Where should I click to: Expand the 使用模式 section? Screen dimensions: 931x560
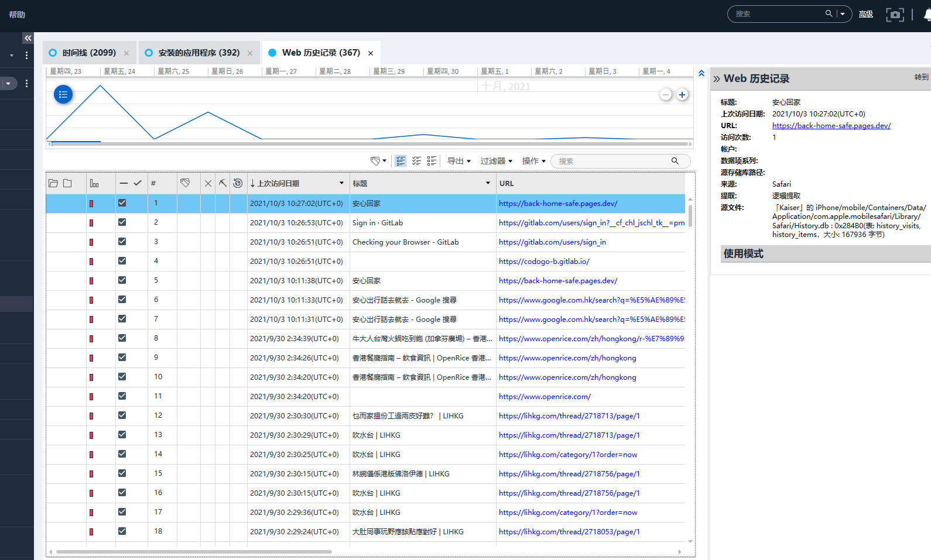coord(826,253)
